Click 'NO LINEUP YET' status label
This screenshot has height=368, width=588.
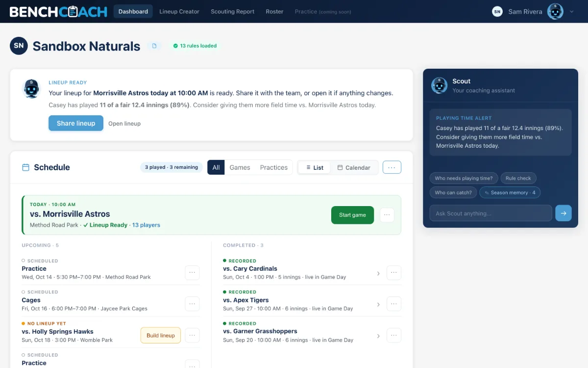coord(44,323)
